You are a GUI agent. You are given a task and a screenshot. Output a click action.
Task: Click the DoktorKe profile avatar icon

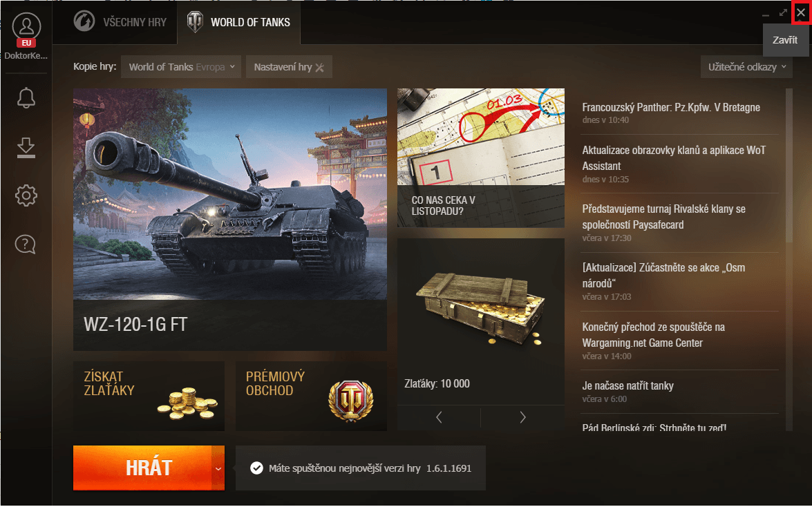(x=26, y=26)
